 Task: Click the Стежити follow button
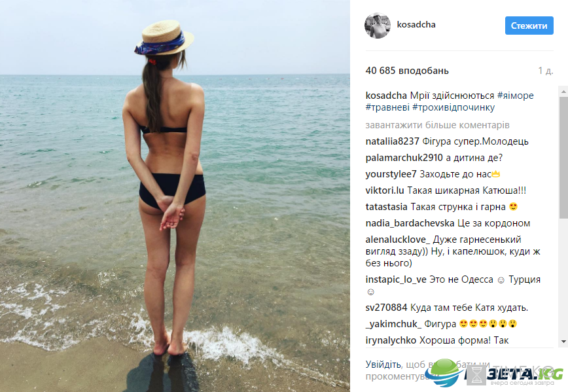click(529, 26)
